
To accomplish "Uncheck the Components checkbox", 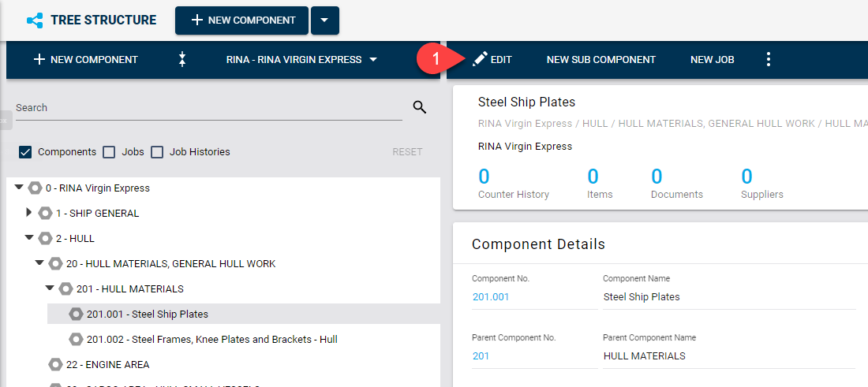I will click(x=25, y=152).
